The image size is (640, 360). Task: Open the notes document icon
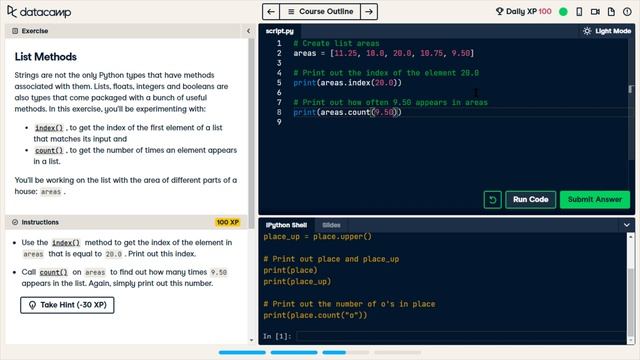(611, 12)
